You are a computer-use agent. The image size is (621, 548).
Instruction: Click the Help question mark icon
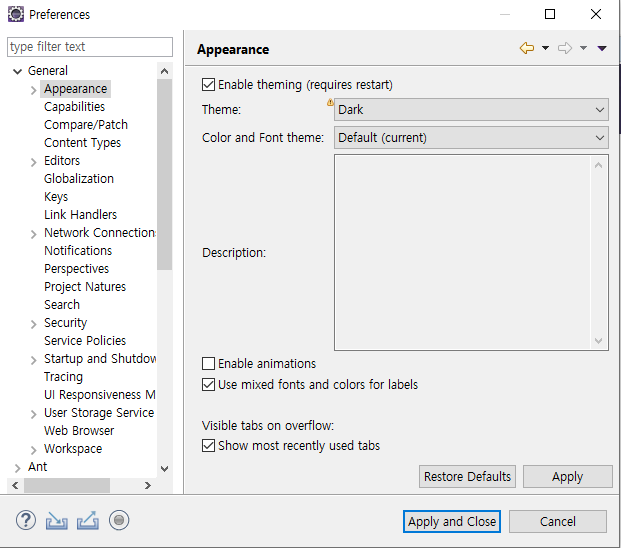[26, 520]
